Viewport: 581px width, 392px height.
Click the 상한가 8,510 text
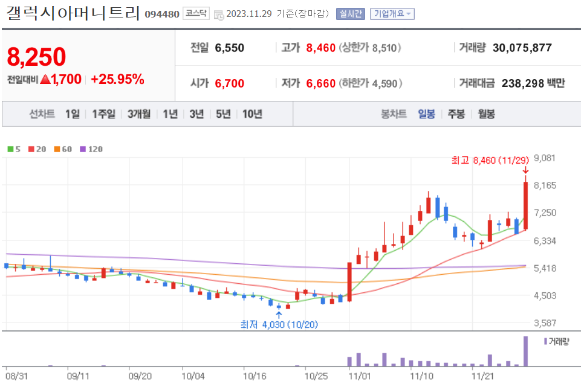coord(370,48)
